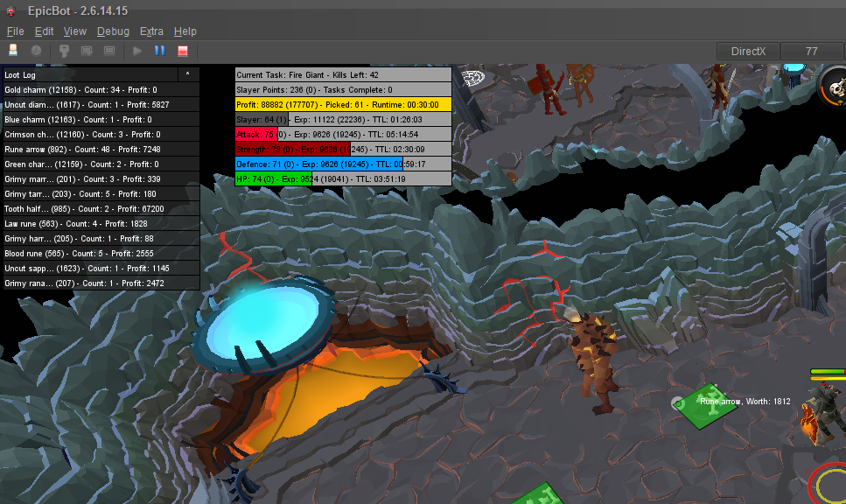
Task: Pause the running script
Action: pyautogui.click(x=160, y=51)
